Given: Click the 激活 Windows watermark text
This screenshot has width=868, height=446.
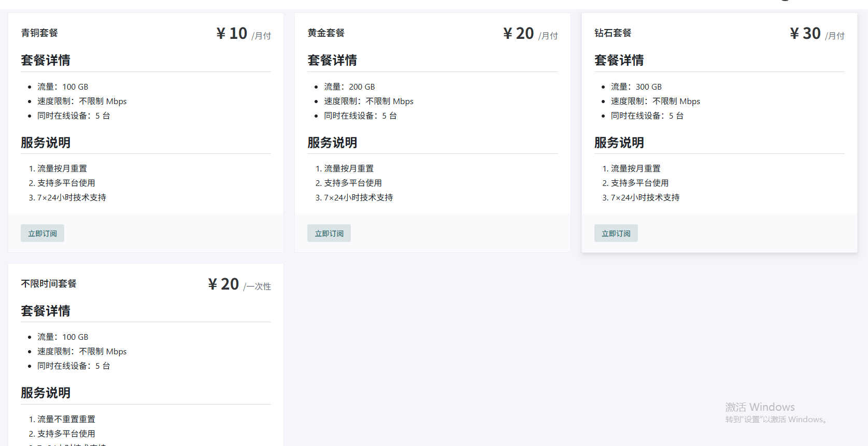Looking at the screenshot, I should pos(760,407).
